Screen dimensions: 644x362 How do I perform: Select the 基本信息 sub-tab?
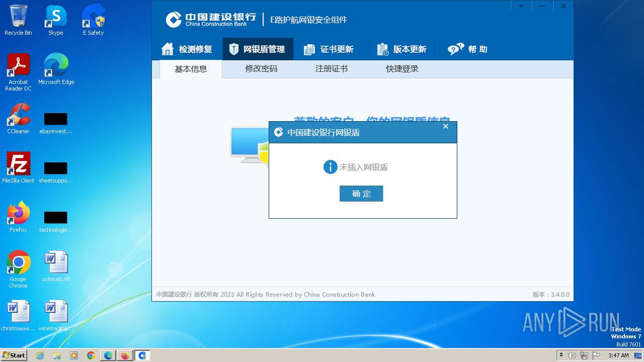[191, 69]
